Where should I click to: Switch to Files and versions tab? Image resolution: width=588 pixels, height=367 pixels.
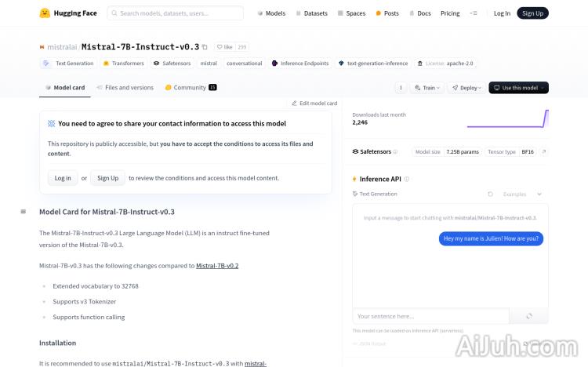pyautogui.click(x=125, y=88)
